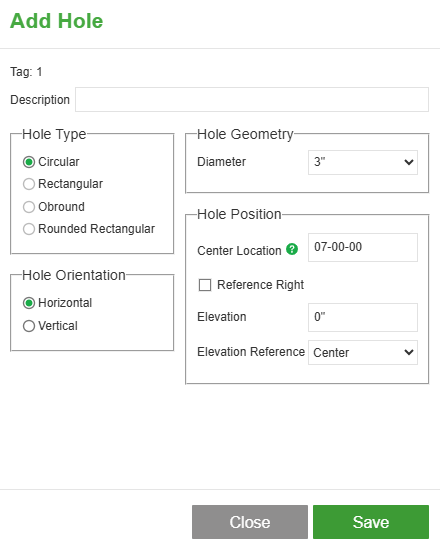Click into the Center Location field
This screenshot has height=551, width=440.
[363, 247]
